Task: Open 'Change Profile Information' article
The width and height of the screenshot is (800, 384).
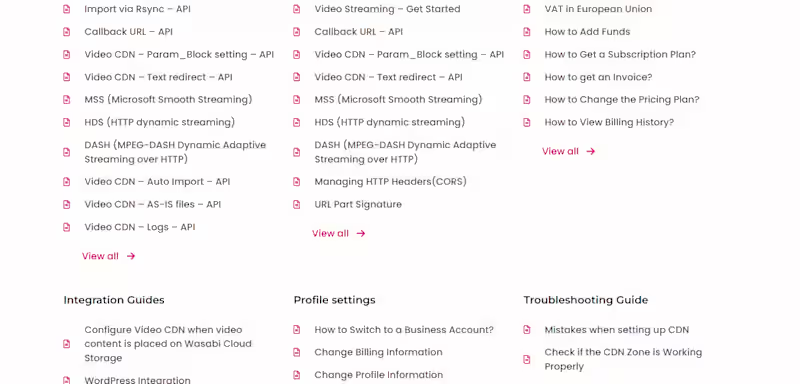Action: (378, 375)
